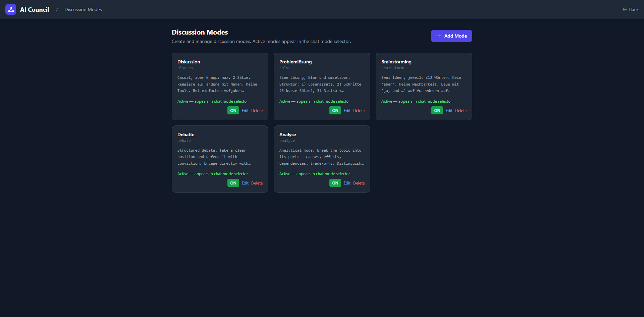Toggle the Debatte mode ON button

233,183
